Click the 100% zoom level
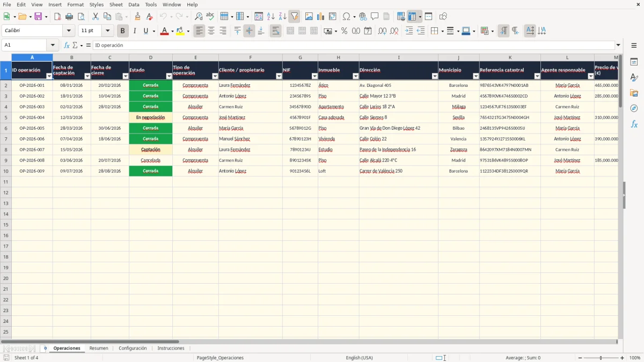Viewport: 644px width, 362px height. click(x=635, y=358)
